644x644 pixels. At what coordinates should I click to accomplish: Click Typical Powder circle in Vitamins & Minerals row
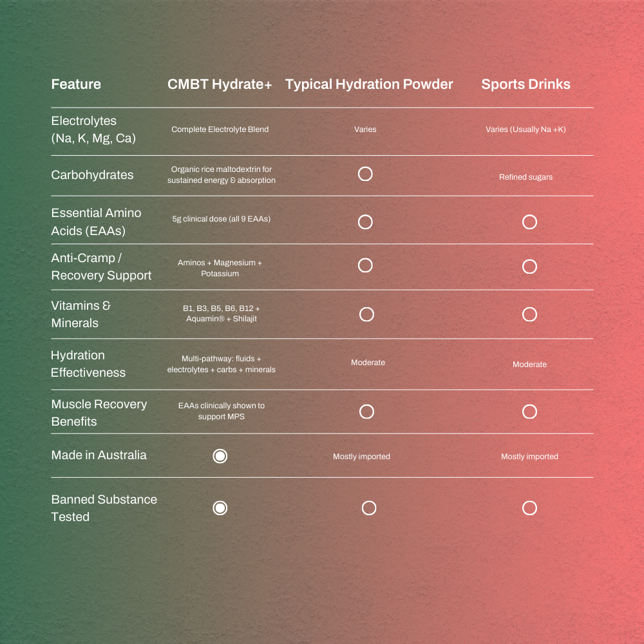pos(366,314)
